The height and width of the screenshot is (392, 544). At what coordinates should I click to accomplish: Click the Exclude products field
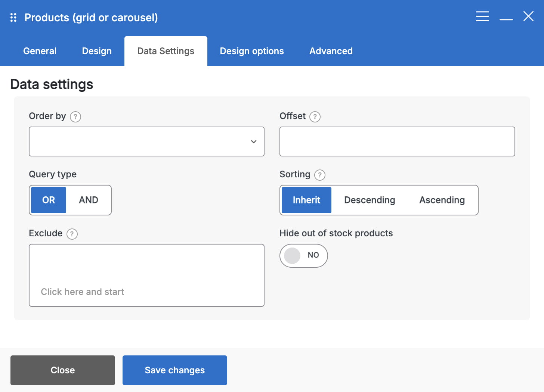pos(146,276)
